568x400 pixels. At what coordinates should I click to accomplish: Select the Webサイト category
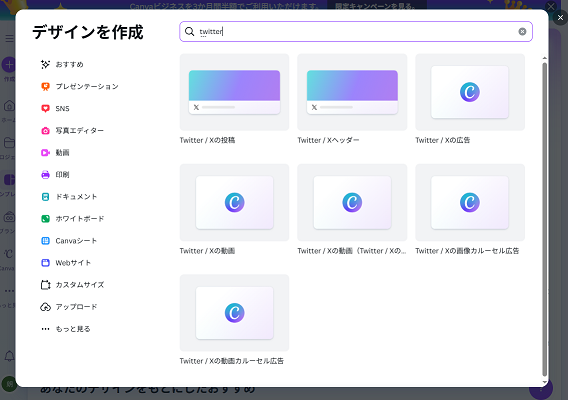click(73, 263)
